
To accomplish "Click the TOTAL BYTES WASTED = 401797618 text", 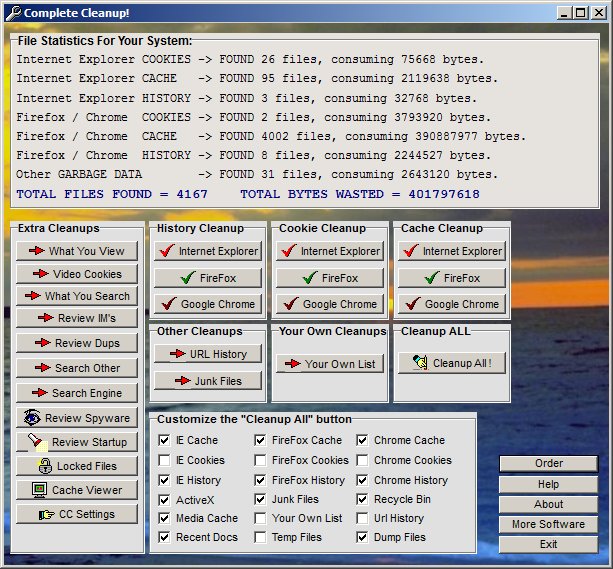I will pos(360,194).
